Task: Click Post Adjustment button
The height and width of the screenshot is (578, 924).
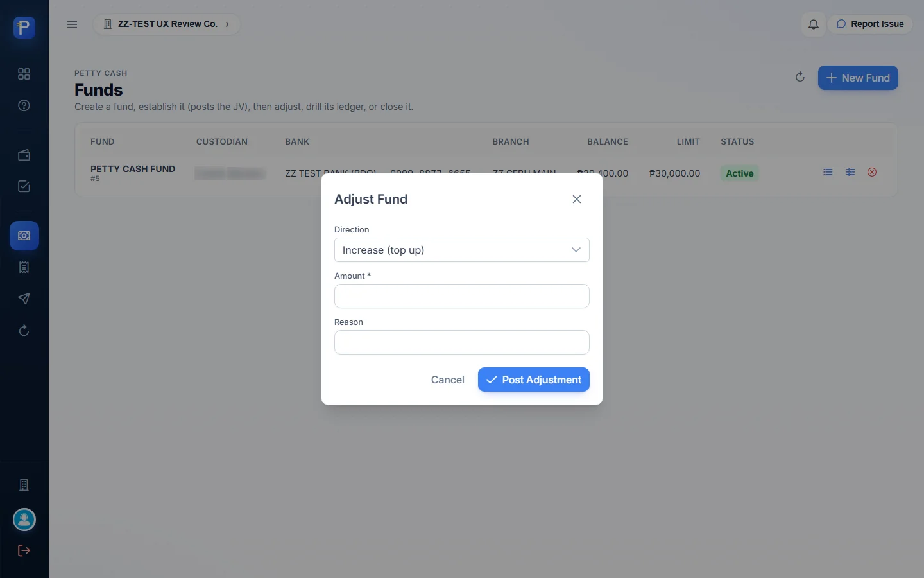Action: click(534, 380)
